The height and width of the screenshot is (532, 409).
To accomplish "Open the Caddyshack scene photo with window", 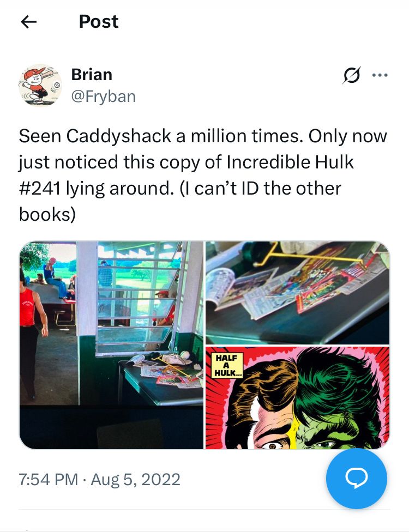I will point(111,345).
